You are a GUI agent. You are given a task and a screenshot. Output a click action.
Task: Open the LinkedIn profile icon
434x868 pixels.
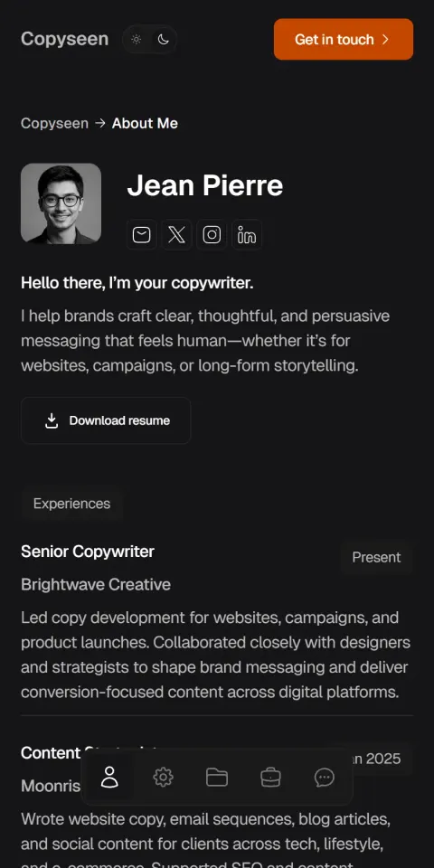[246, 235]
